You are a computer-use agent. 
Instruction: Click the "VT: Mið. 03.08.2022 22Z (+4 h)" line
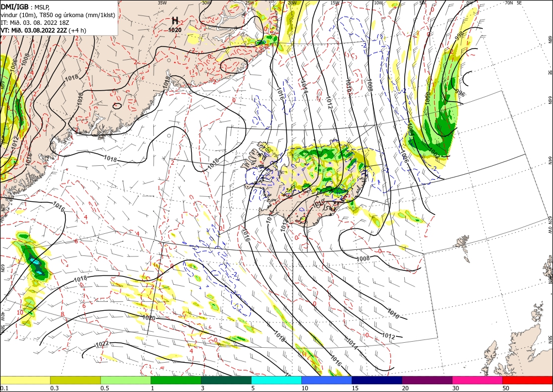coord(43,30)
